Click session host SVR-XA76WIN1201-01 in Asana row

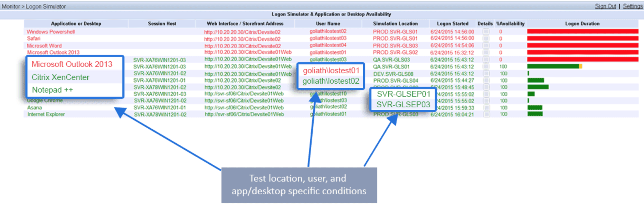pyautogui.click(x=160, y=107)
